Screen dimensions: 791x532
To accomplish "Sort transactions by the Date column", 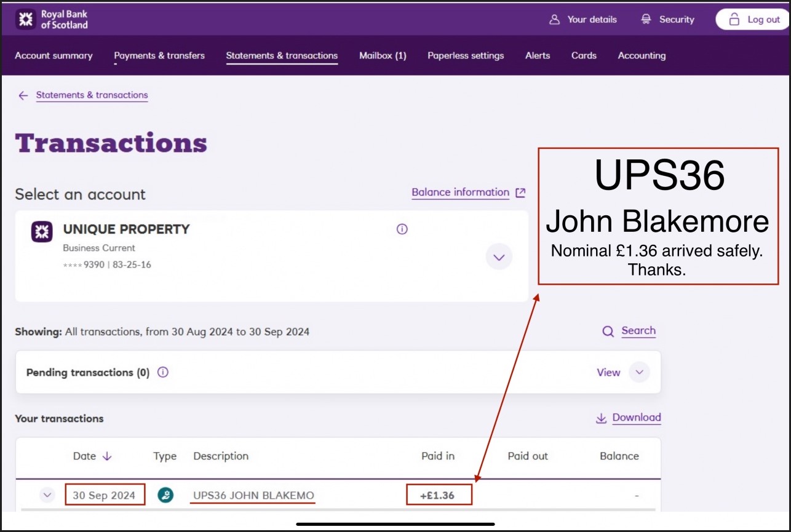I will tap(92, 456).
